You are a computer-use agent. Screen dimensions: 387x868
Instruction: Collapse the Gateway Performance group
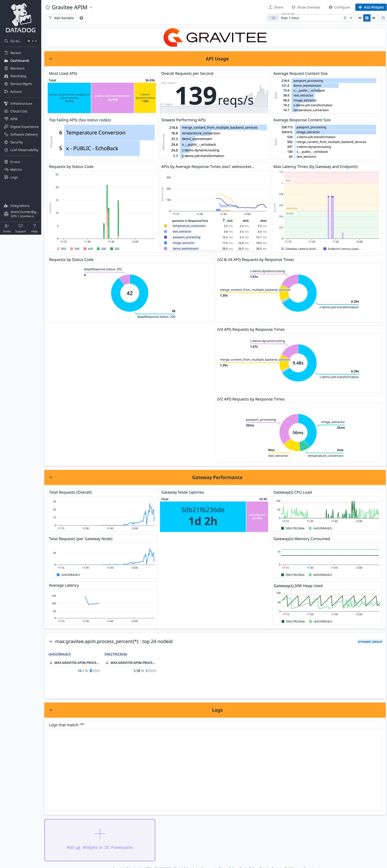[x=51, y=477]
